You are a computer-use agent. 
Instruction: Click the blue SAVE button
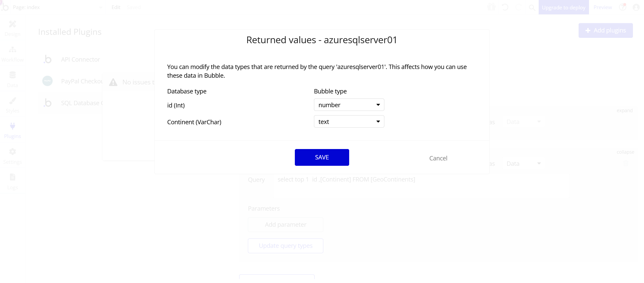[322, 157]
